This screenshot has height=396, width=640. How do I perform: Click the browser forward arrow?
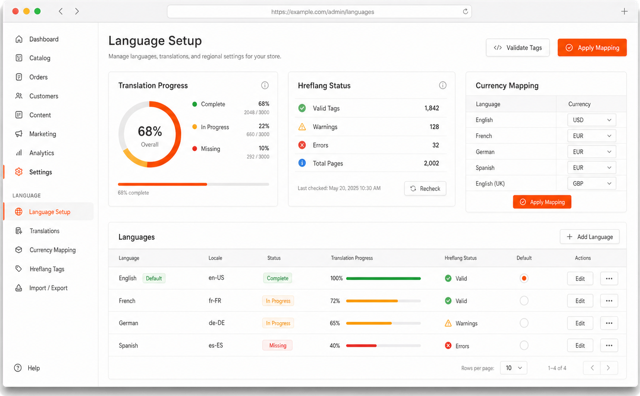[77, 11]
